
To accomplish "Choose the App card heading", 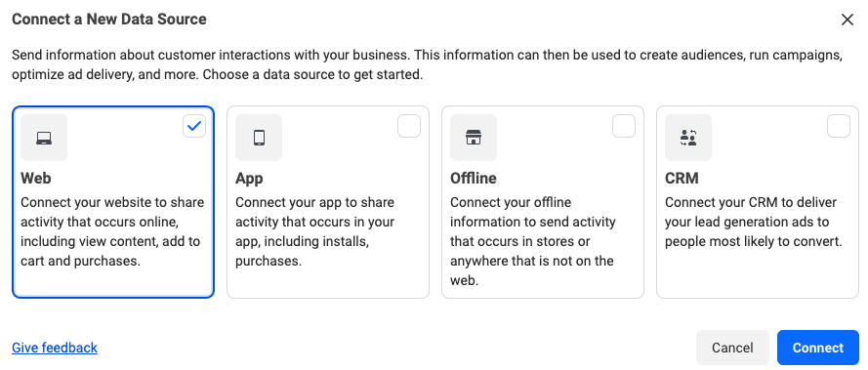I will click(x=249, y=179).
